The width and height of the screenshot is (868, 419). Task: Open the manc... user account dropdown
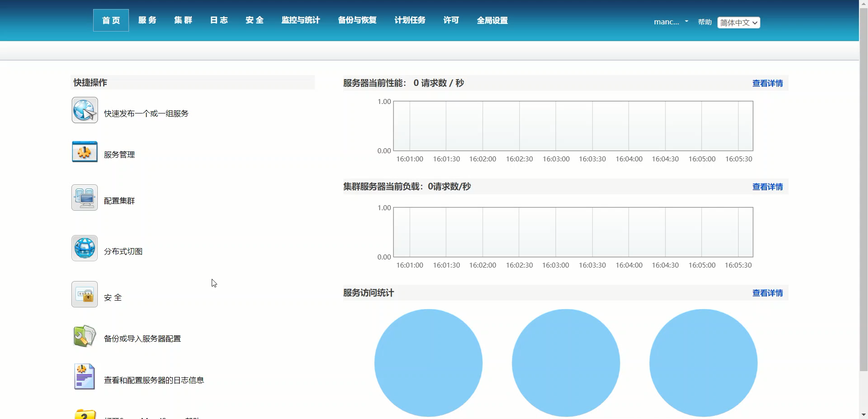[666, 21]
